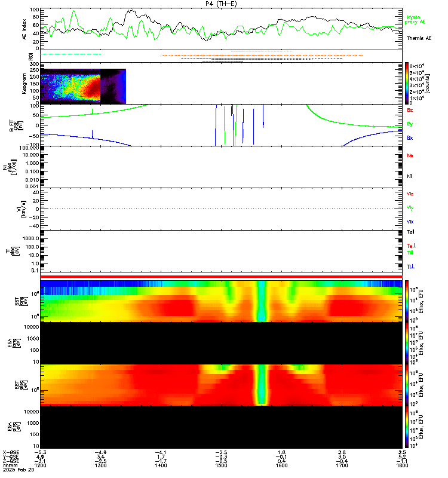Viewport: 448px width, 478px height.
Task: Click the 1700 time tick label
Action: click(342, 465)
